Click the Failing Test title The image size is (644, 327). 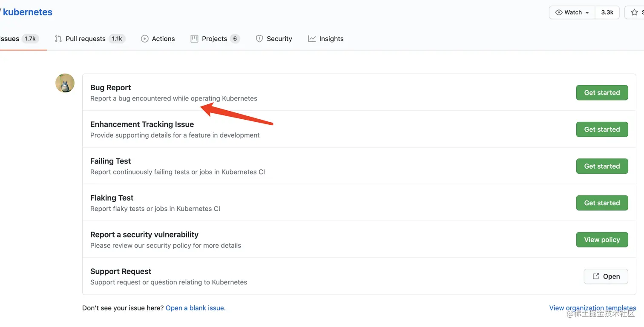point(111,161)
